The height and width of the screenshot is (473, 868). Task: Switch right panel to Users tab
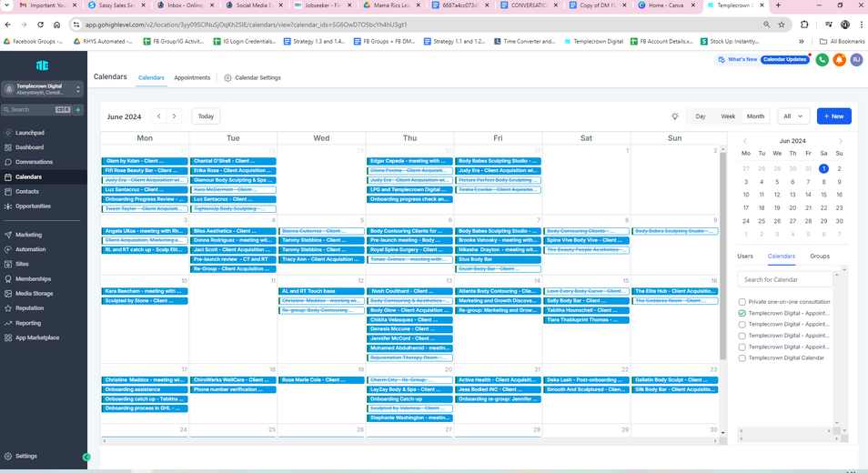tap(745, 257)
